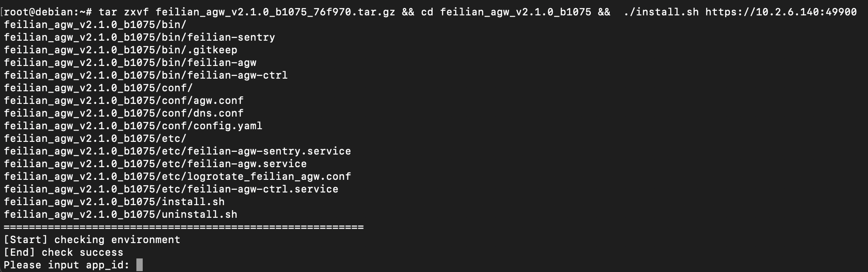Click the logrotate_feilian_agw.conf output line

[177, 177]
